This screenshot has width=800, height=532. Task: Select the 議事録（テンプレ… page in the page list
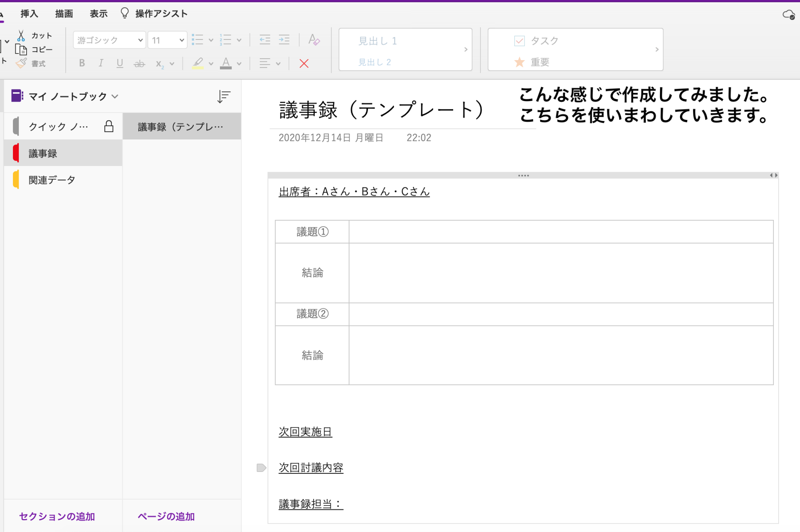pos(181,126)
